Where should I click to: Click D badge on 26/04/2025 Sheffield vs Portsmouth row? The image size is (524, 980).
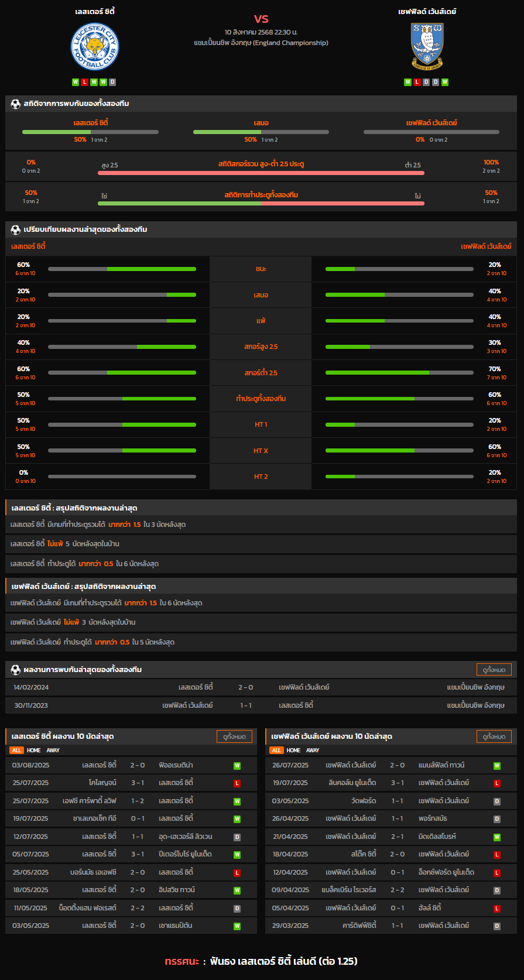[x=497, y=819]
